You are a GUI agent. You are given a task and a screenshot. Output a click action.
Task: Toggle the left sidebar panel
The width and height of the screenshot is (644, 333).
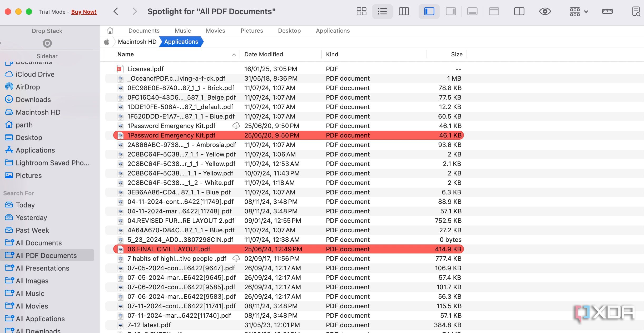pyautogui.click(x=429, y=12)
